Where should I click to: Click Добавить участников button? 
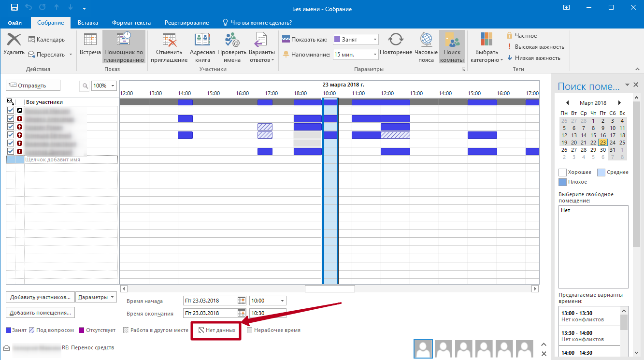tap(40, 297)
